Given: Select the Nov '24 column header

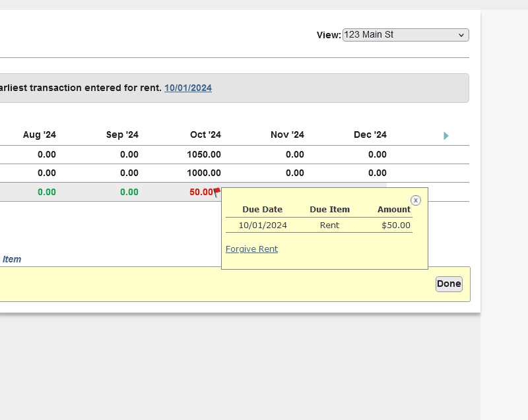Looking at the screenshot, I should click(x=287, y=135).
